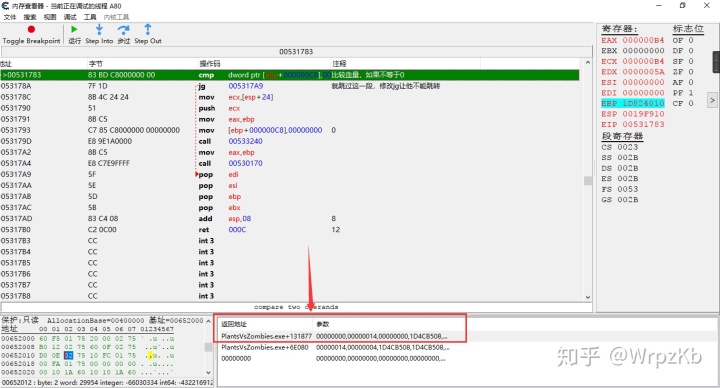Click the ESI 00000000 register
Viewport: 720px width, 388px height.
point(633,82)
